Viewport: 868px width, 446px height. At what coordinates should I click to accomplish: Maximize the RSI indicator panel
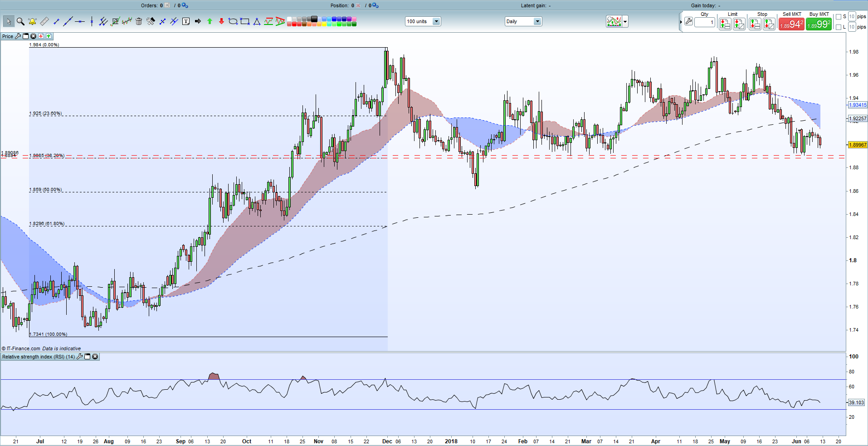click(x=88, y=357)
